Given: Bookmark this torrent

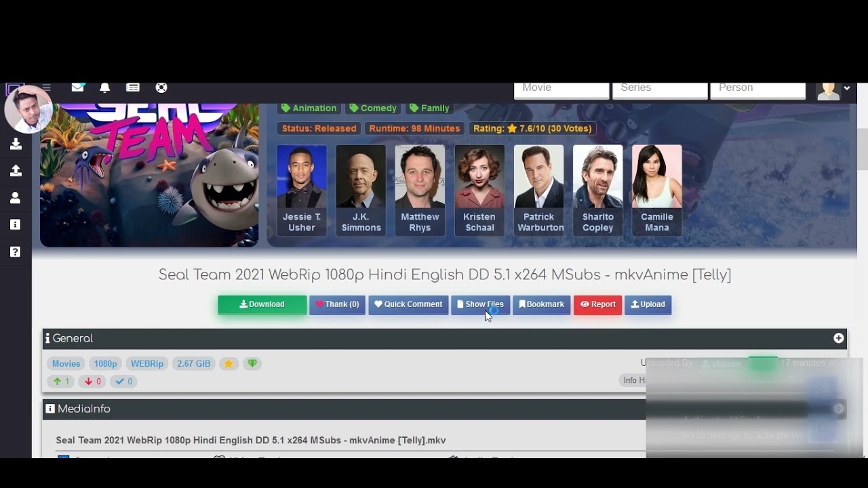Looking at the screenshot, I should click(541, 305).
